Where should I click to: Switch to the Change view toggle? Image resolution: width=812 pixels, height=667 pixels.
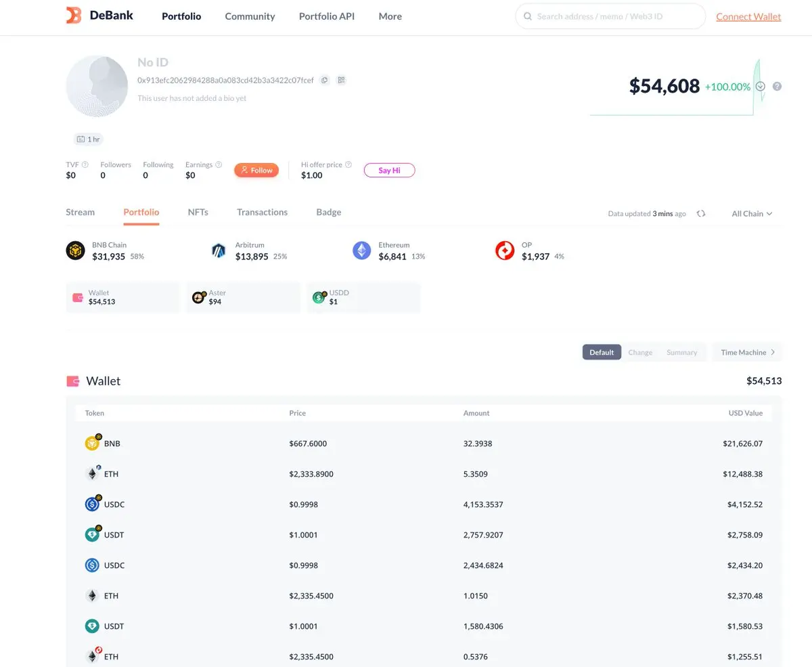coord(640,352)
